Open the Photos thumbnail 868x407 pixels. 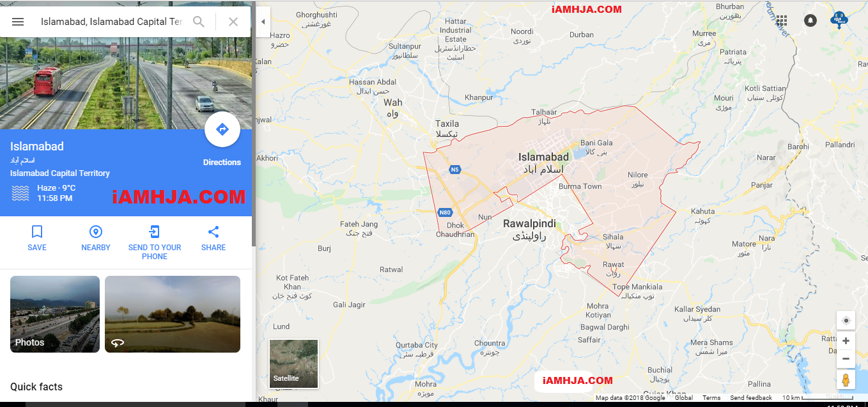point(55,314)
